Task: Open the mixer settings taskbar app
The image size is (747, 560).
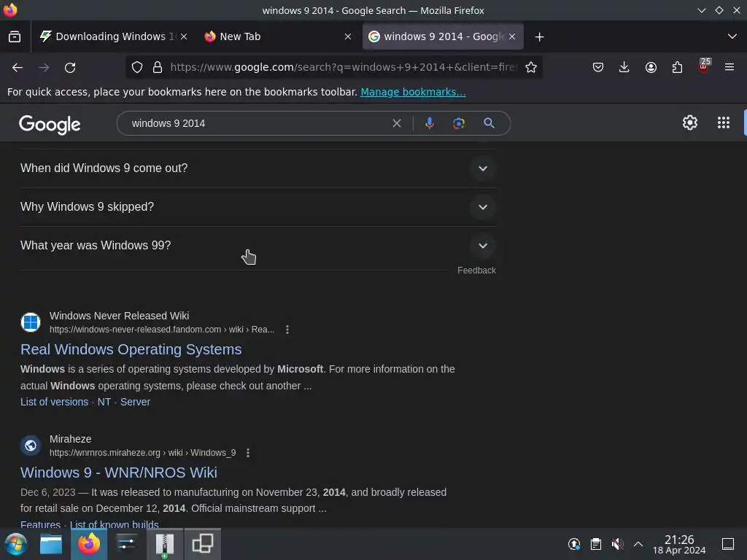Action: click(126, 544)
